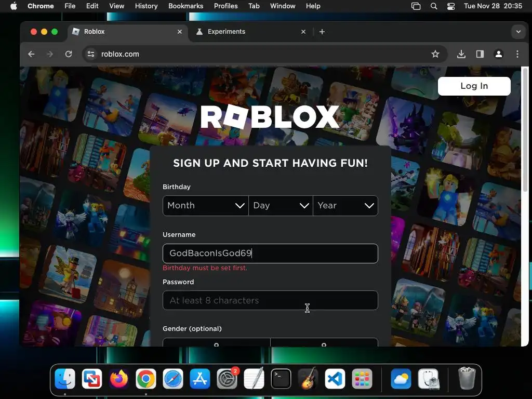
Task: Open Launchpad from the Dock
Action: click(x=362, y=379)
